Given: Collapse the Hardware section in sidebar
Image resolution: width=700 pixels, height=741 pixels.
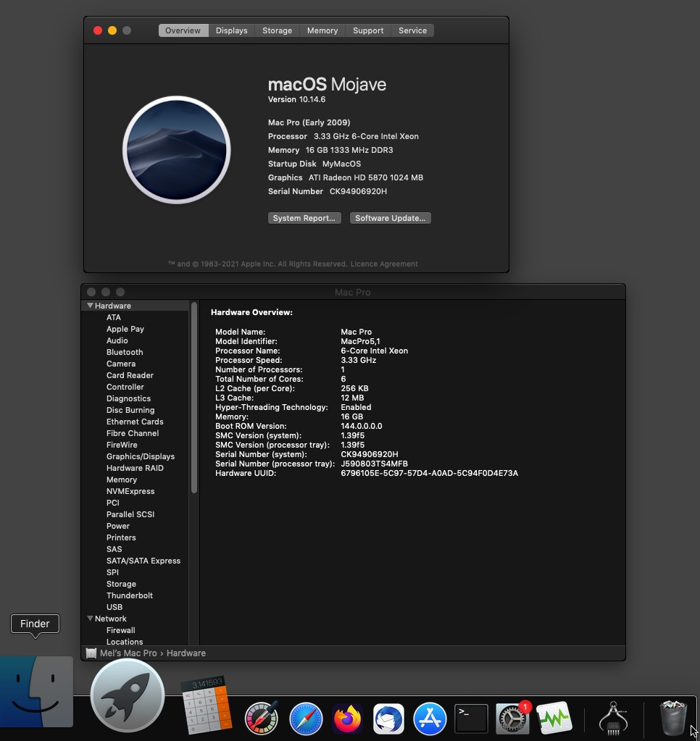Looking at the screenshot, I should (x=90, y=306).
